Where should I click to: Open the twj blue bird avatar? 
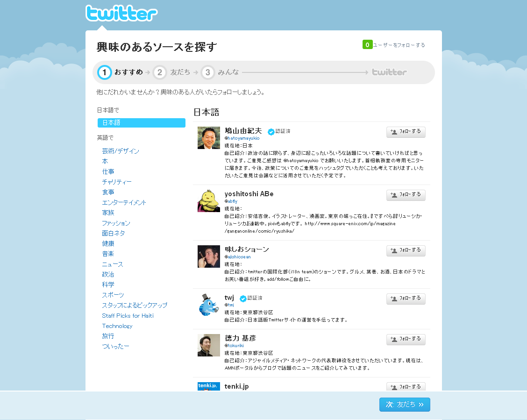point(209,305)
